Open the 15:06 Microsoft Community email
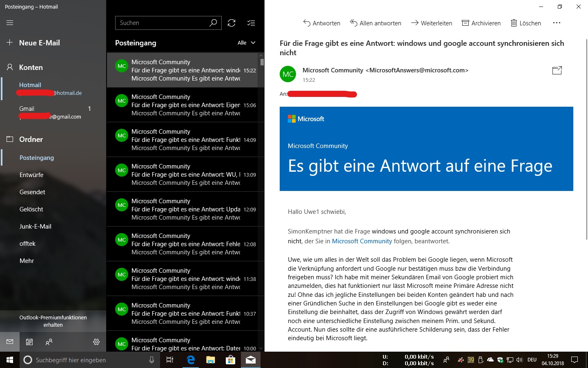The height and width of the screenshot is (368, 588). tap(183, 105)
